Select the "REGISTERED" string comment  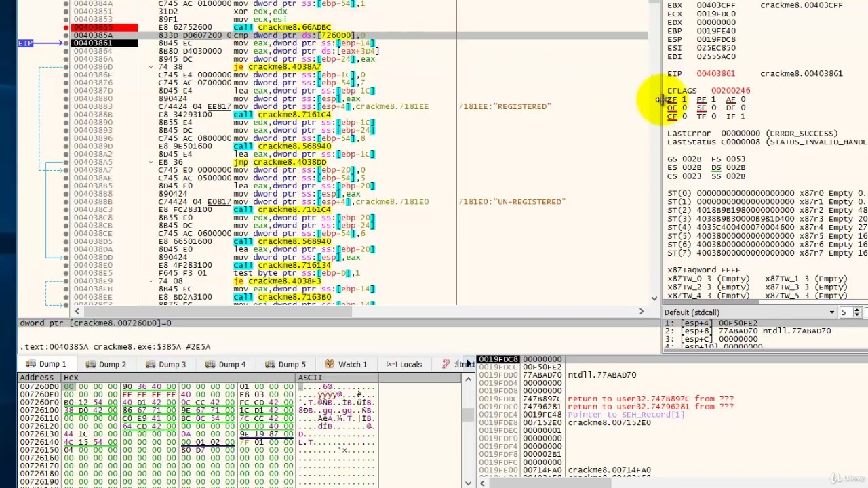point(505,106)
